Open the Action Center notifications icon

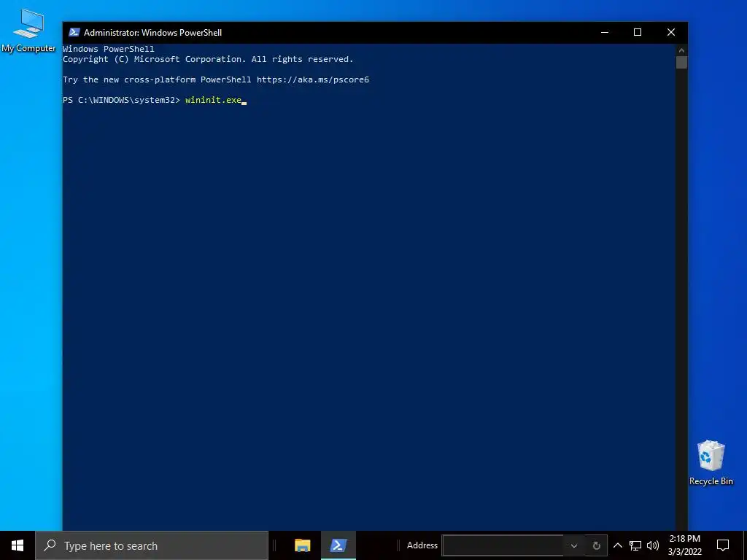click(723, 545)
